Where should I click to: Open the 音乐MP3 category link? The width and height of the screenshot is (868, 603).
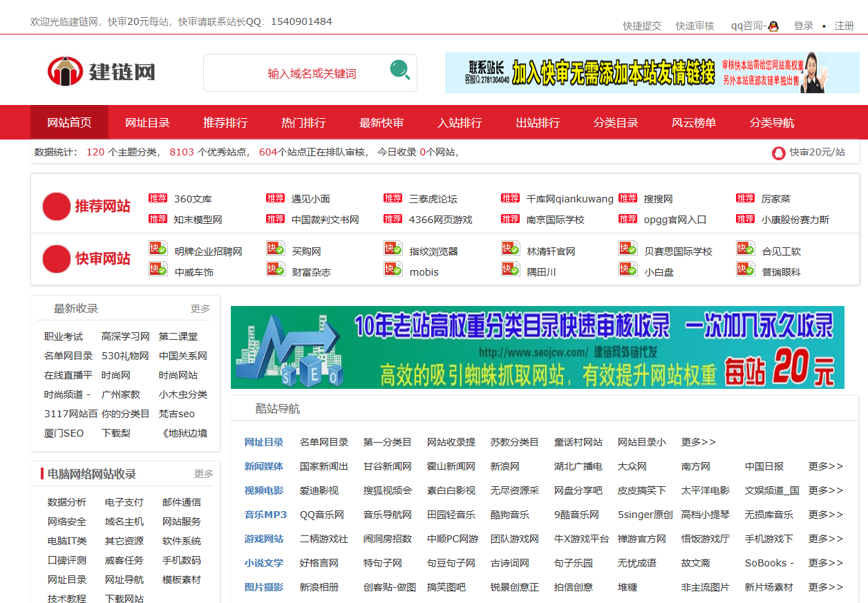265,515
